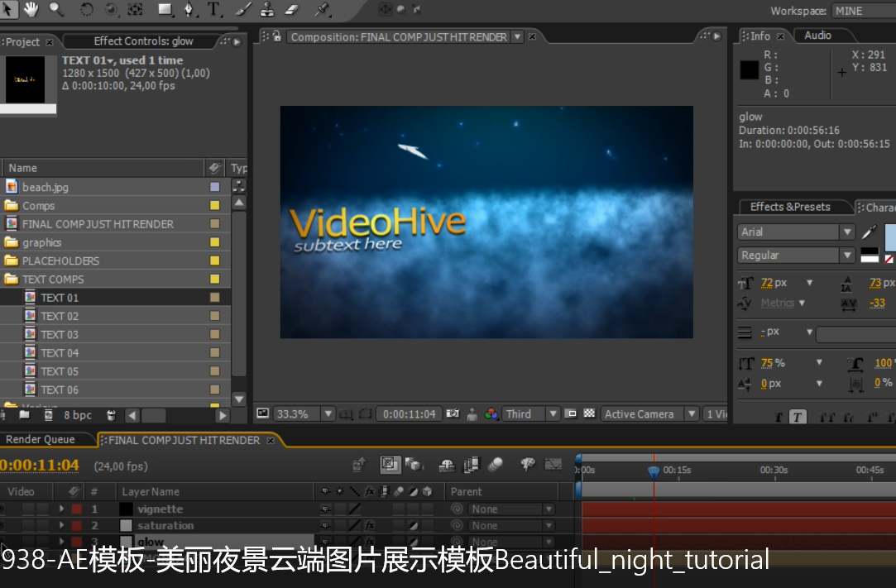The width and height of the screenshot is (896, 588).
Task: Click the flowchart icon in Project panel
Action: (239, 186)
